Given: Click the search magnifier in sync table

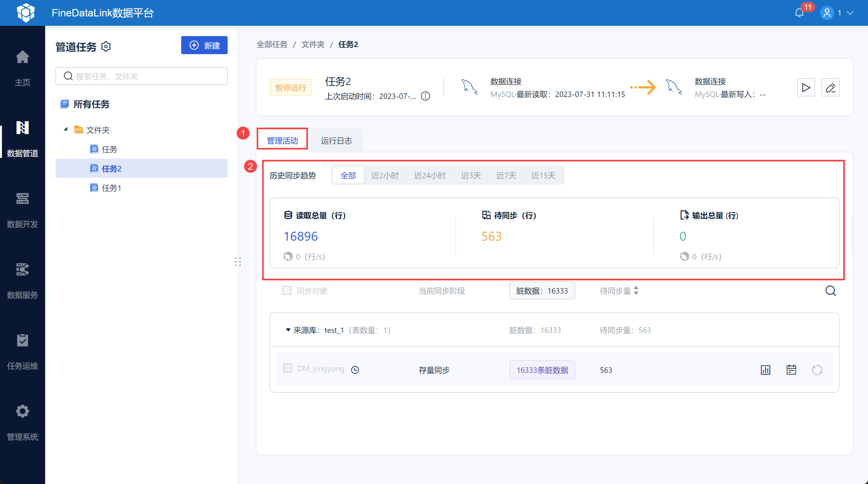Looking at the screenshot, I should point(830,291).
